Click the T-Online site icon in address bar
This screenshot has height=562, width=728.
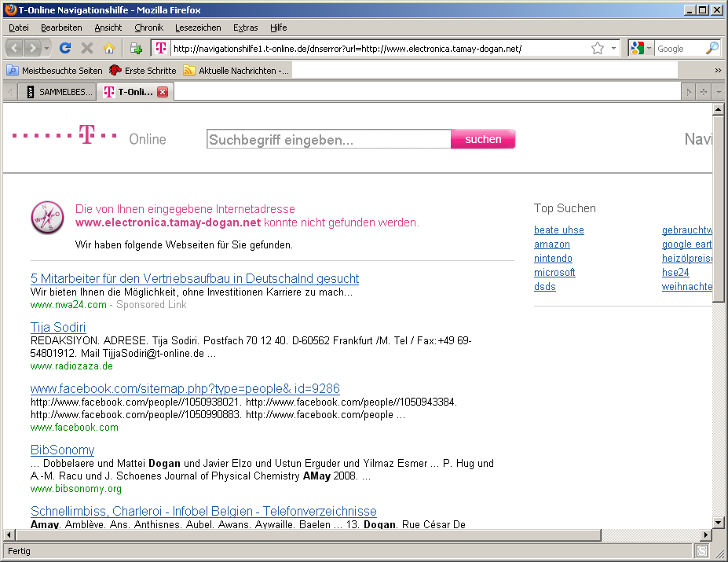click(x=161, y=48)
